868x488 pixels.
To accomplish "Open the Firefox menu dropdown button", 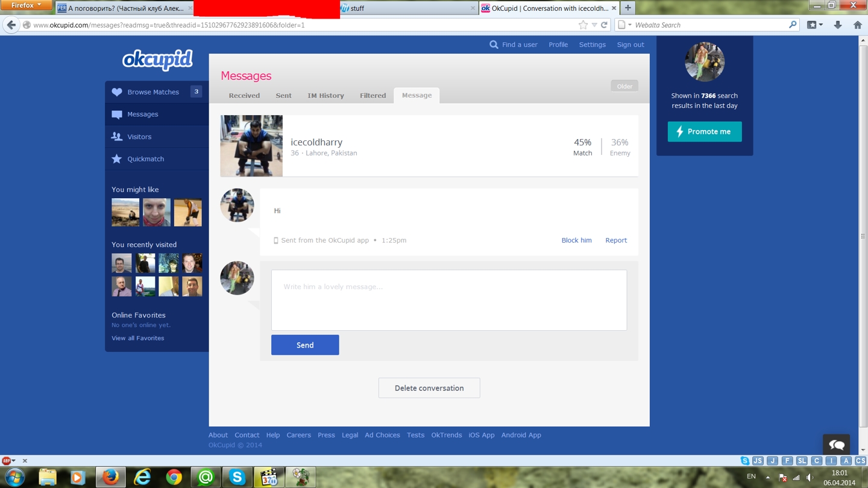I will point(26,5).
